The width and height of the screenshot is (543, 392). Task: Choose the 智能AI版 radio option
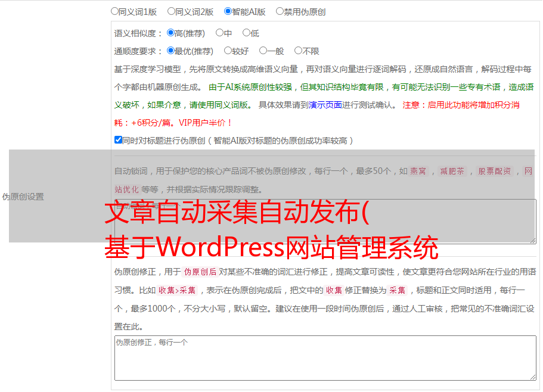[228, 11]
